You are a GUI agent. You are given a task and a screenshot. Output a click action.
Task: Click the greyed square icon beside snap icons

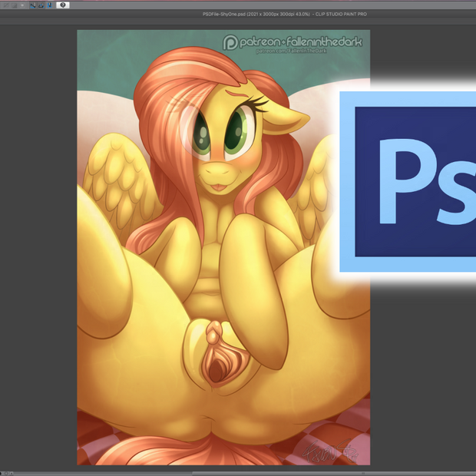click(22, 5)
